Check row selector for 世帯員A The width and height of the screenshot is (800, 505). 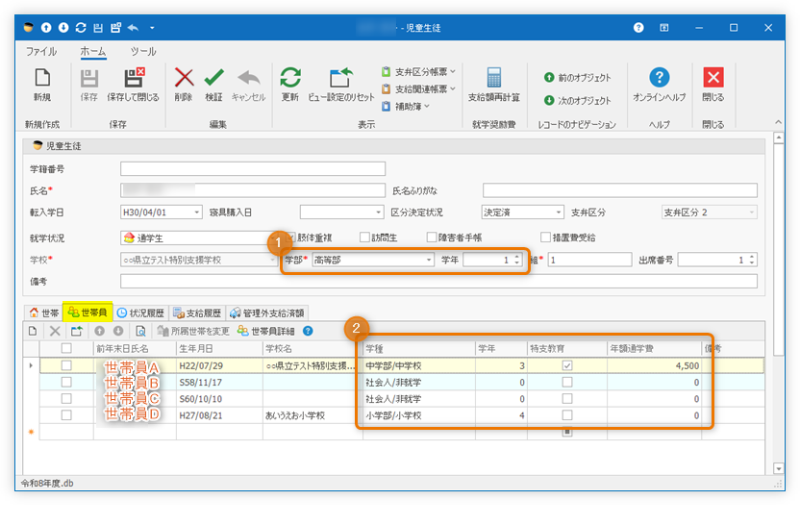click(66, 365)
